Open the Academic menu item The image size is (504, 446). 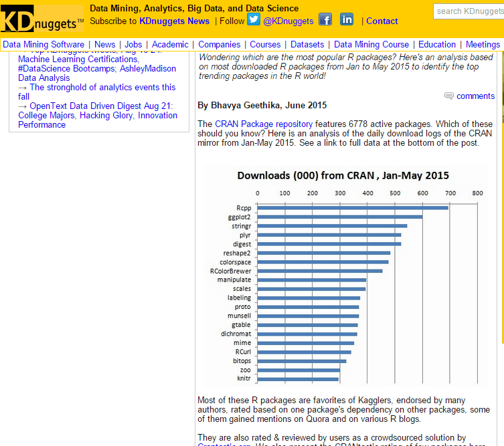[170, 44]
